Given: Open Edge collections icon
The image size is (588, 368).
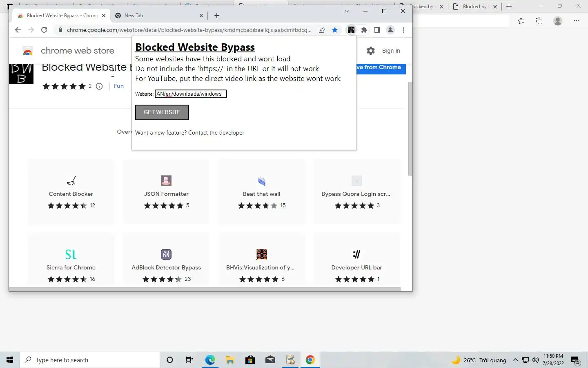Looking at the screenshot, I should 539,21.
